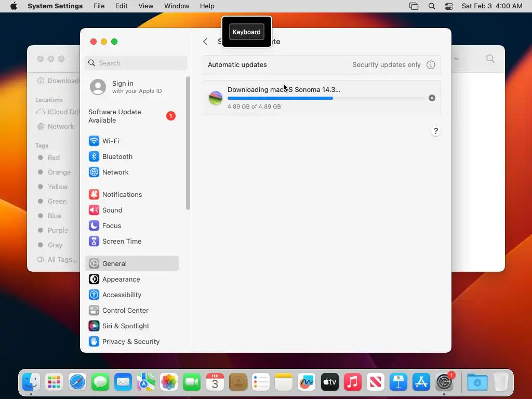Open Photos from the Dock
This screenshot has height=399, width=532.
pos(169,382)
